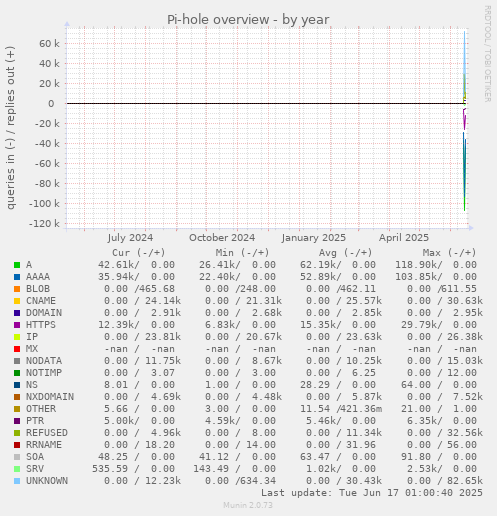Click the 'Cur (-/+)' column header
This screenshot has height=516, width=497.
pos(139,253)
